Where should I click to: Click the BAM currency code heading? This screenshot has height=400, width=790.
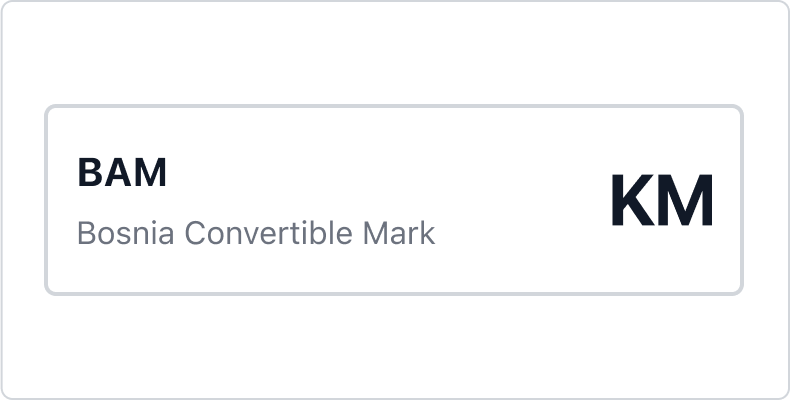coord(122,174)
